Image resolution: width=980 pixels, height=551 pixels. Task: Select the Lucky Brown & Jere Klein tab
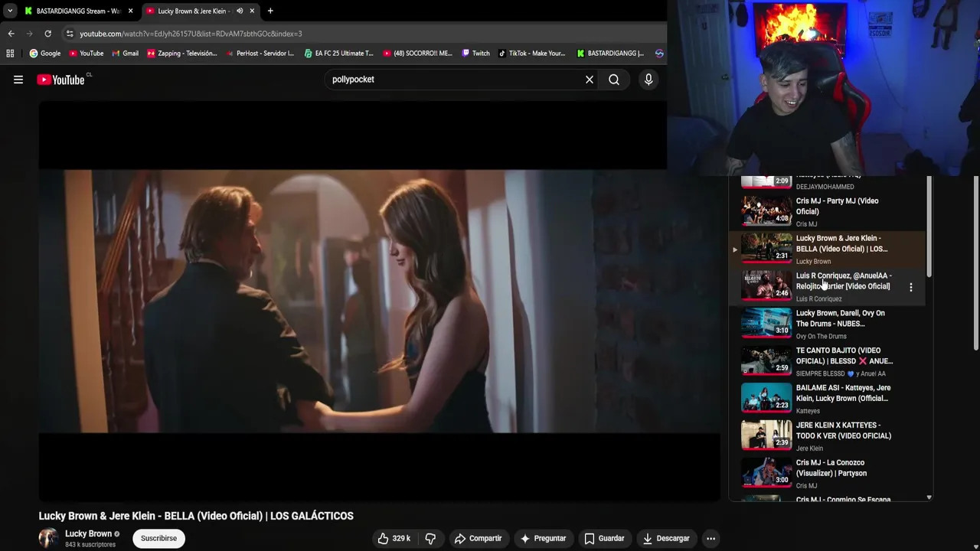tap(201, 11)
